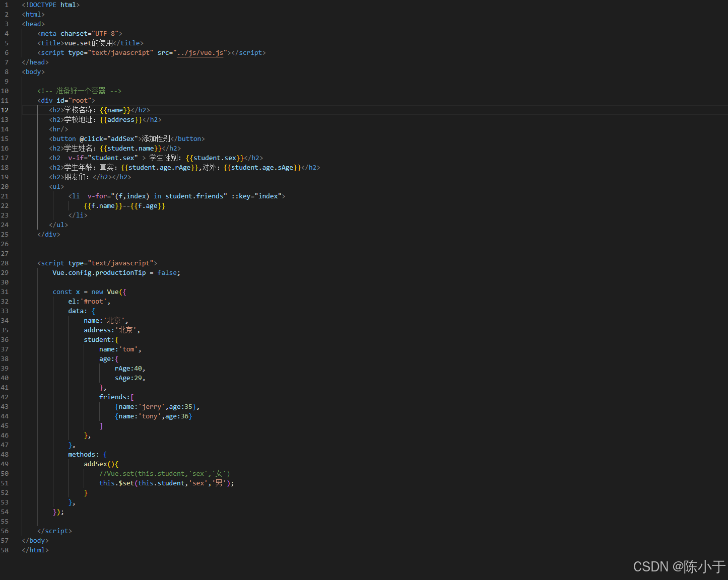Click 'student:{' on line 36
The height and width of the screenshot is (580, 728).
[x=101, y=340]
